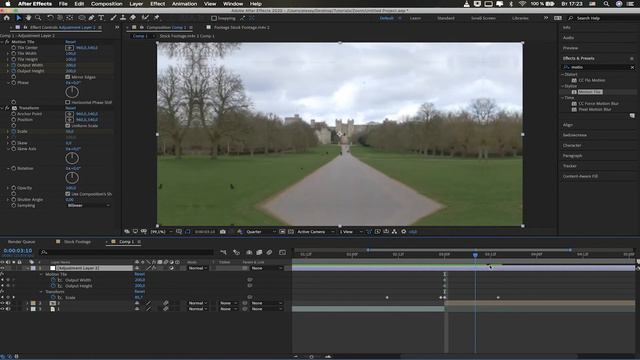Select the Selection arrow tool
The width and height of the screenshot is (640, 360).
18,18
